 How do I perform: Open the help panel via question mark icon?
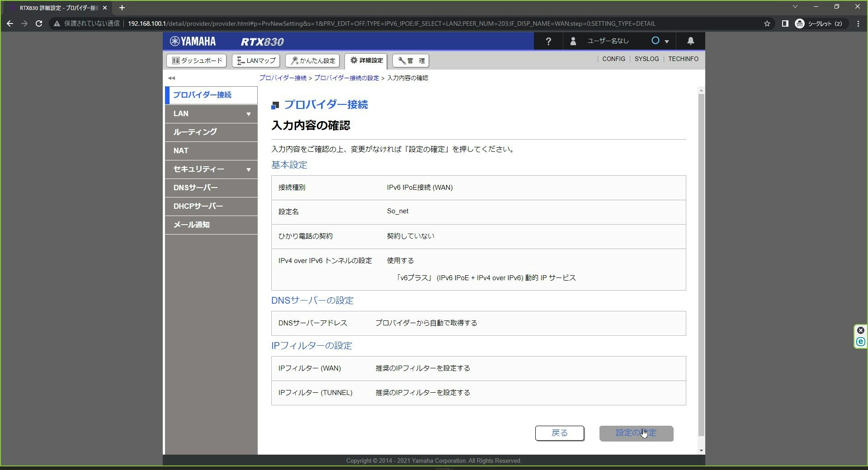tap(548, 41)
